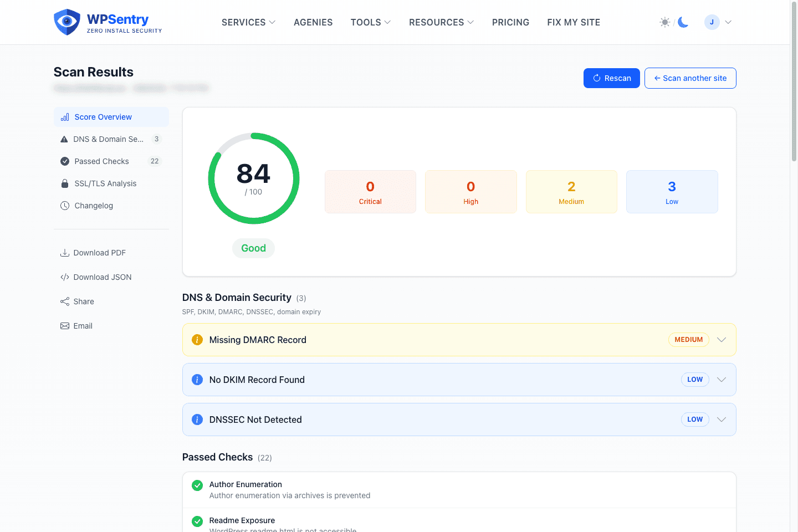The height and width of the screenshot is (532, 798).
Task: Click the Medium count card
Action: pos(571,192)
